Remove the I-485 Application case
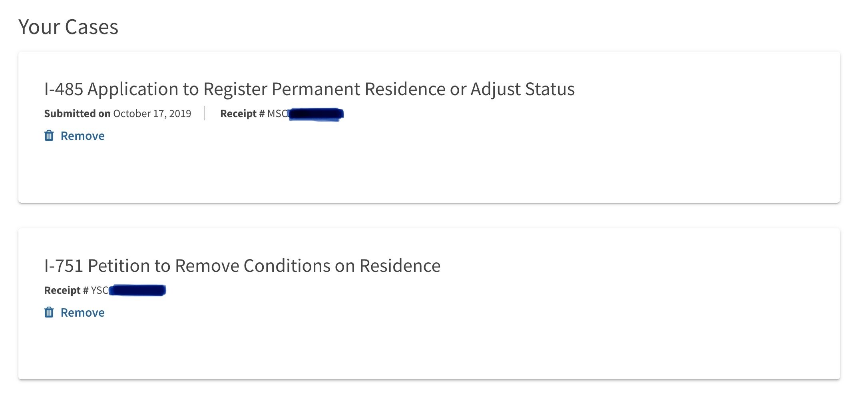The height and width of the screenshot is (399, 868). pyautogui.click(x=82, y=136)
